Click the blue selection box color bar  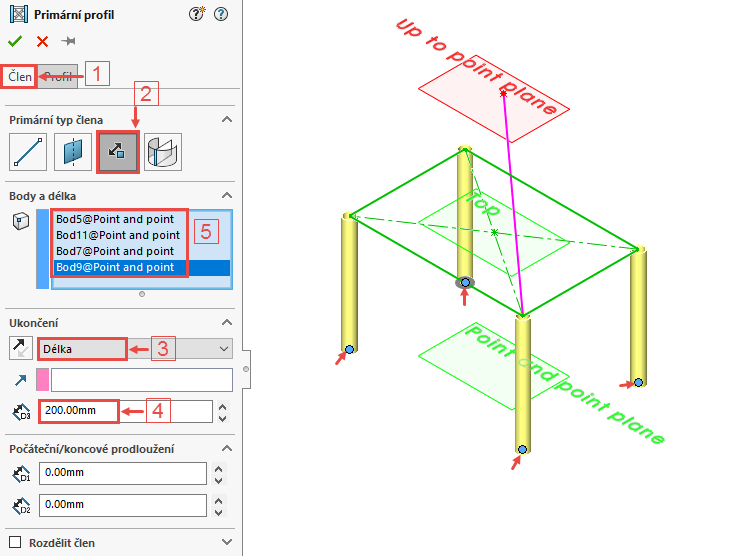tap(43, 249)
